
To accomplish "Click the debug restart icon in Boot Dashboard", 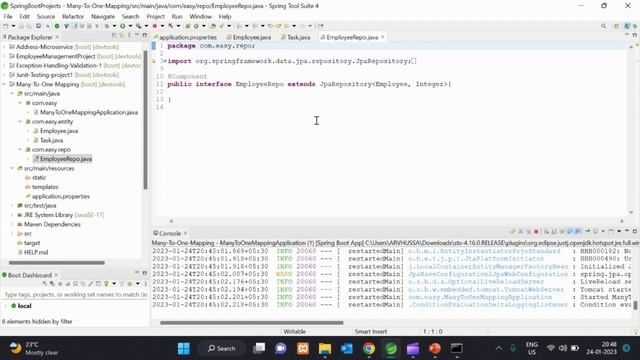I will [52, 284].
